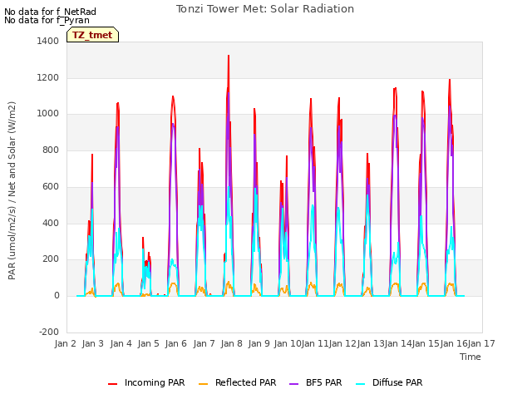The width and height of the screenshot is (532, 399).
Task: Click the low Jan 5 Incoming PAR peak
Action: (143, 239)
